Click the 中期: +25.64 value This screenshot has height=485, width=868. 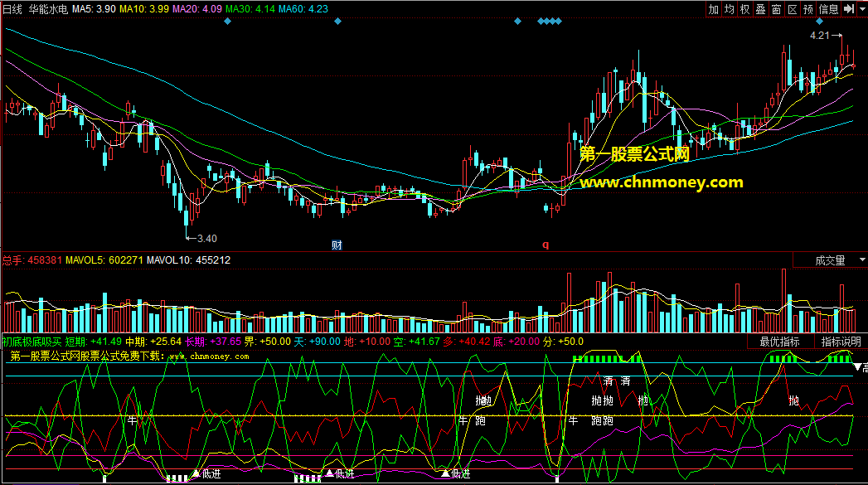[x=153, y=342]
